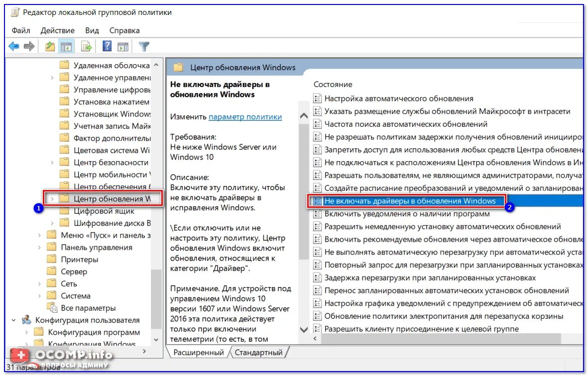Expand the Центр безопасности tree node
Screen dimensions: 588x376
click(x=52, y=163)
